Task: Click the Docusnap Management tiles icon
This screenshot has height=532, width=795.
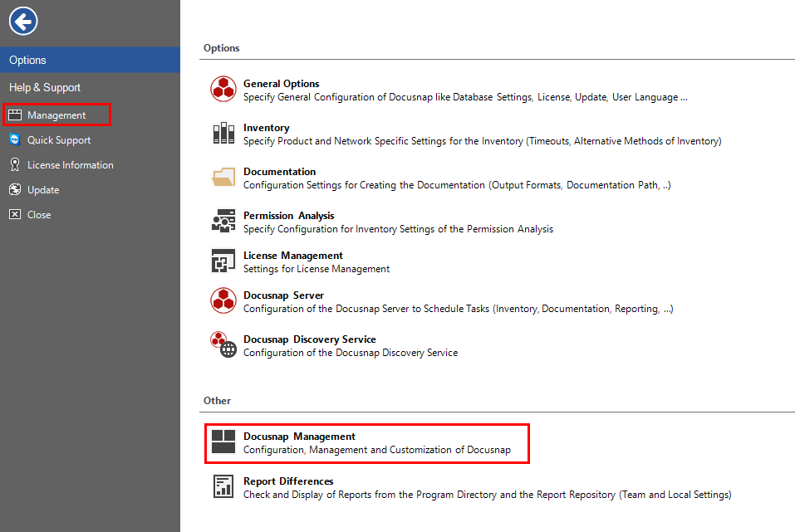Action: (x=223, y=442)
